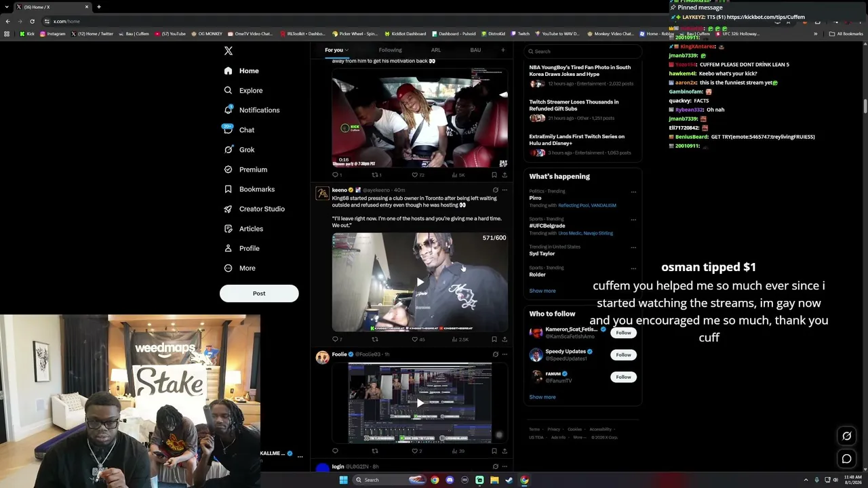Screen dimensions: 868x488
Task: Click the X logo in the sidebar
Action: (229, 51)
